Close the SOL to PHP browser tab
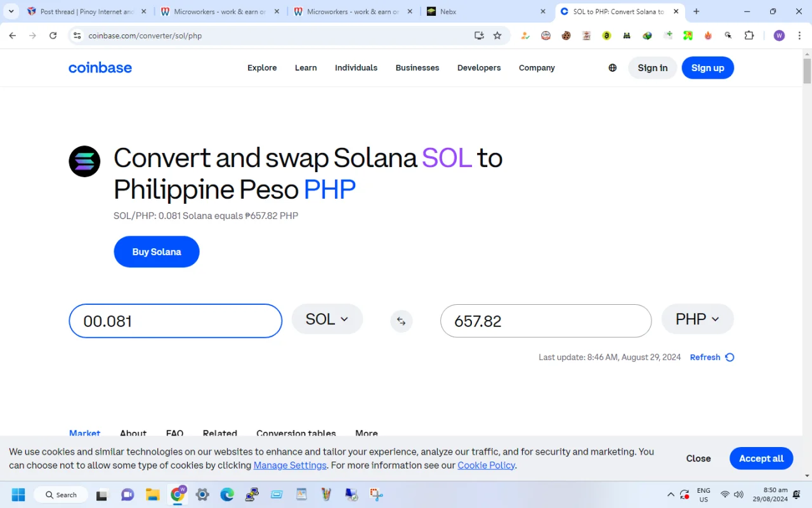The image size is (812, 508). (x=676, y=11)
